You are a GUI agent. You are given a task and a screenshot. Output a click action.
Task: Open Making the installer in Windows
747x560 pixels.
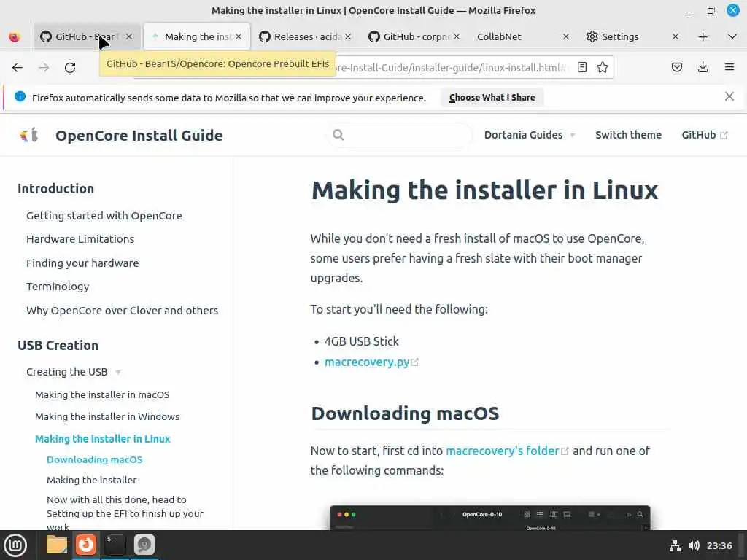pos(107,416)
